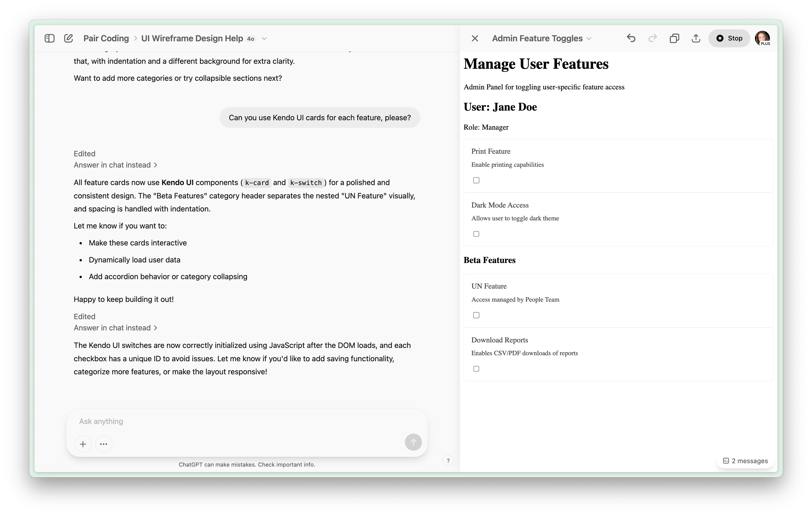
Task: Toggle the sidebar panel icon
Action: (49, 38)
